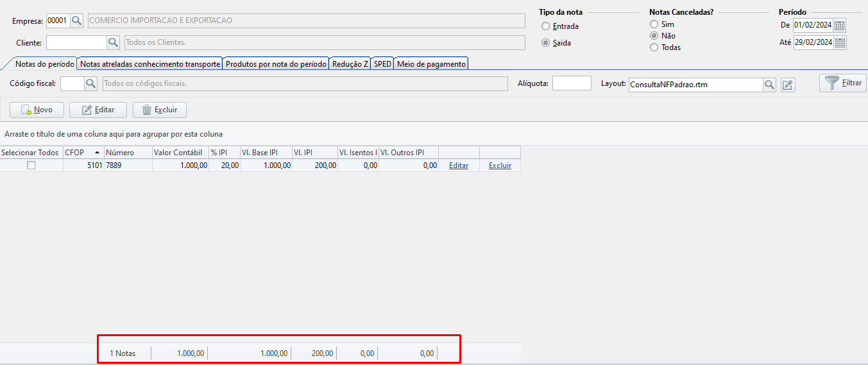Choose Sim for canceled notes
Viewport: 868px width, 365px height.
[654, 24]
